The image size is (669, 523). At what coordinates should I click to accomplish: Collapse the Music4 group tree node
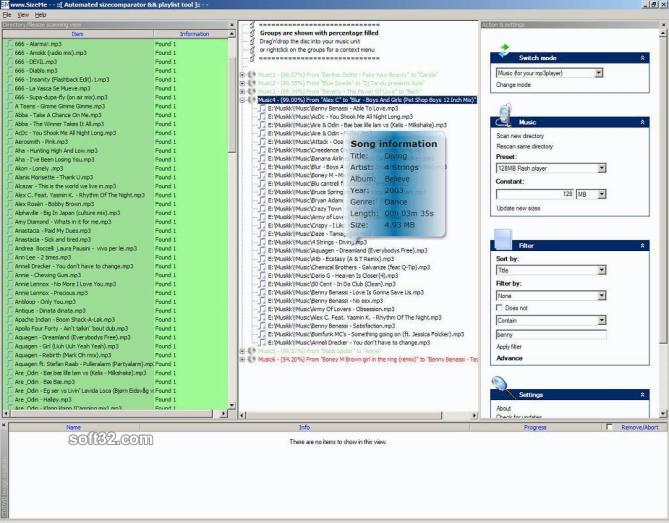coord(243,100)
